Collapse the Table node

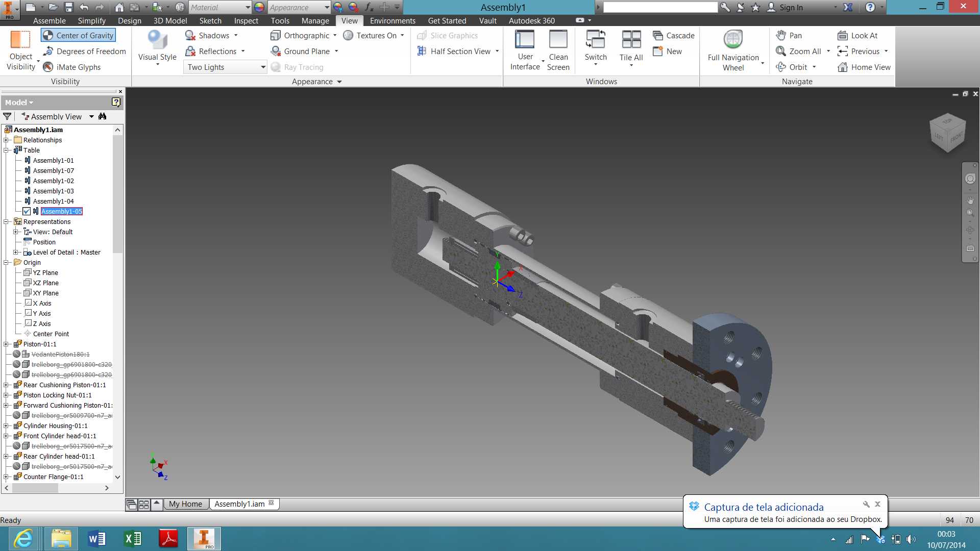click(7, 150)
